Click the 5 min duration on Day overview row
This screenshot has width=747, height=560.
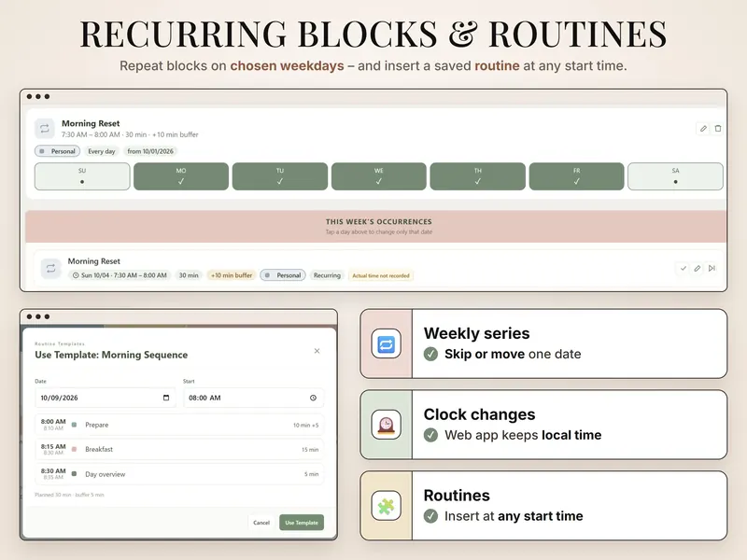(312, 474)
